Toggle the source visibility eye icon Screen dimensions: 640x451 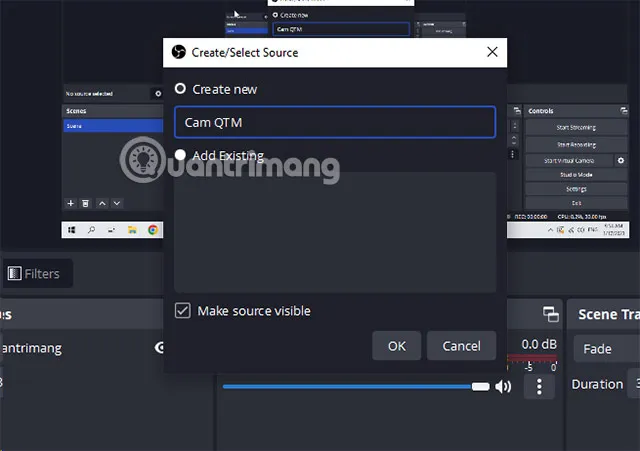(x=160, y=348)
